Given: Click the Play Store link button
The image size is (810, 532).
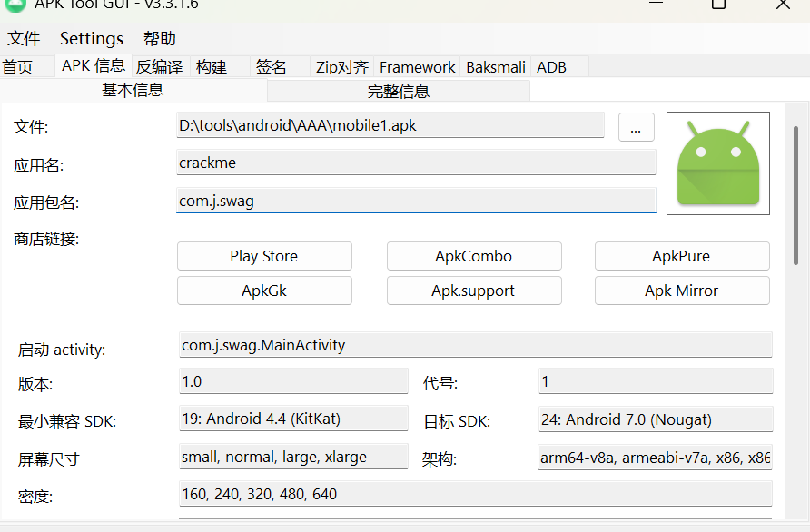Looking at the screenshot, I should coord(263,256).
